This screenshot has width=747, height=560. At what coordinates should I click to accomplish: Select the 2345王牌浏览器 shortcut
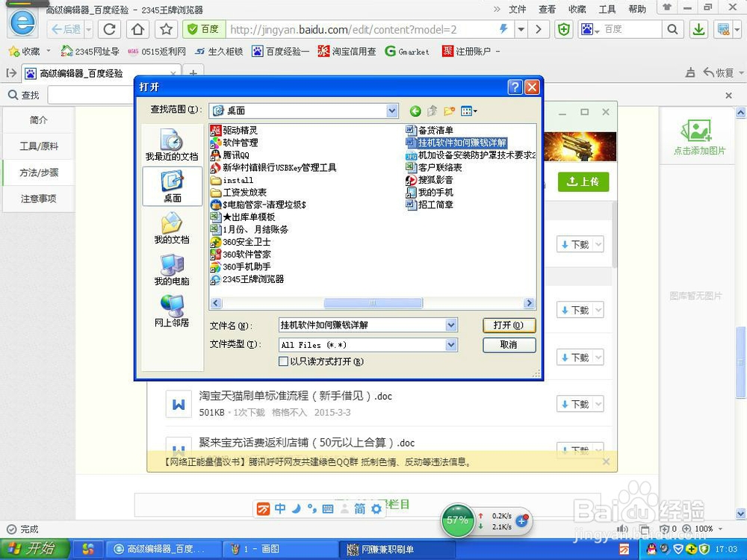coord(247,279)
